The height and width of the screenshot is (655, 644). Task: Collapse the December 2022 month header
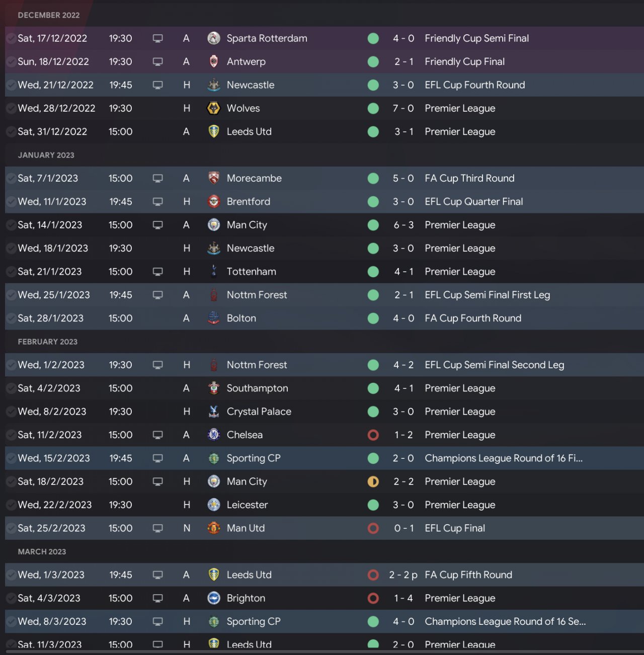coord(49,15)
